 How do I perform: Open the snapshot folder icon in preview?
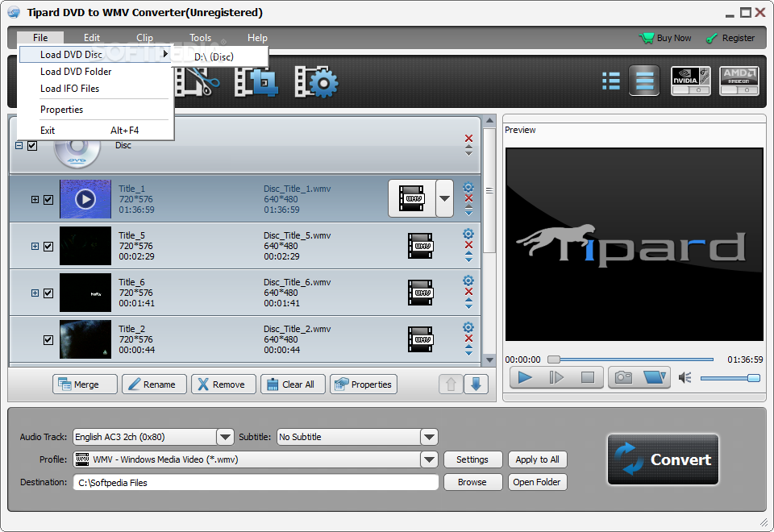point(655,377)
